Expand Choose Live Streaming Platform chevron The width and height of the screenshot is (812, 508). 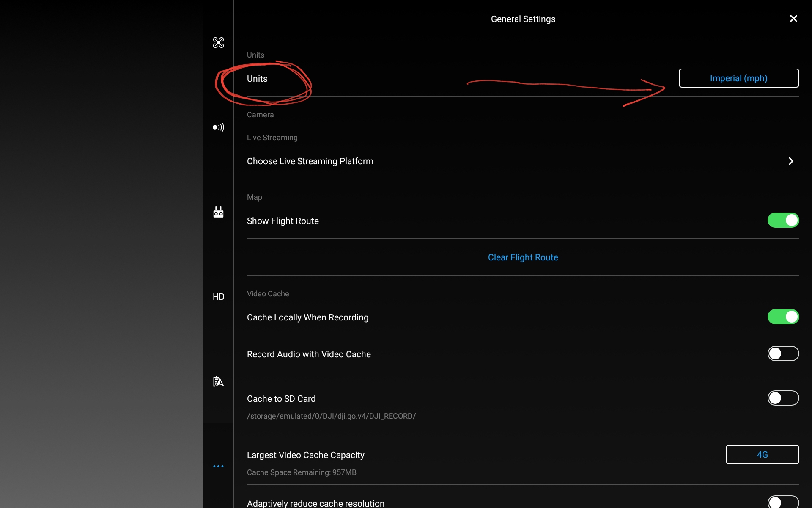(791, 161)
